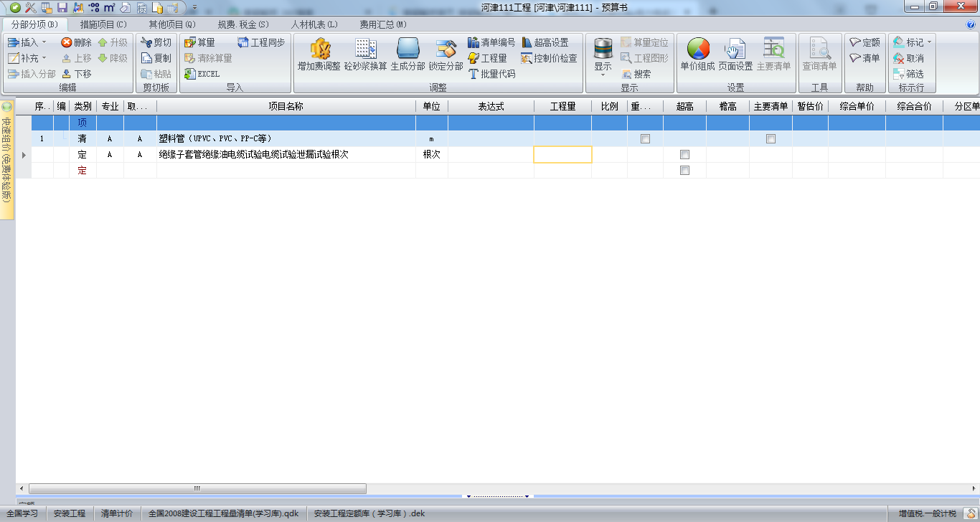The image size is (980, 522).
Task: Switch to the 措施项目(C) tab
Action: 103,24
